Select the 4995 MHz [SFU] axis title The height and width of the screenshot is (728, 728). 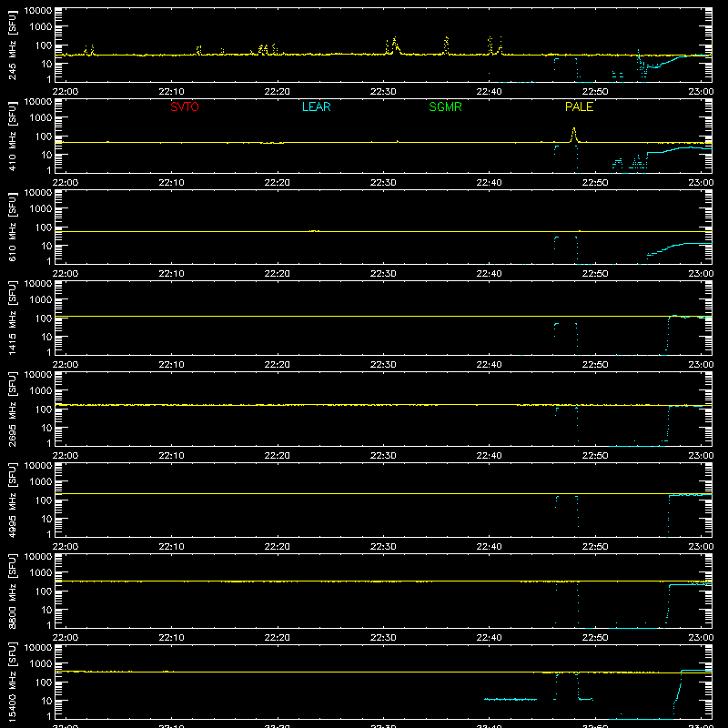13,500
